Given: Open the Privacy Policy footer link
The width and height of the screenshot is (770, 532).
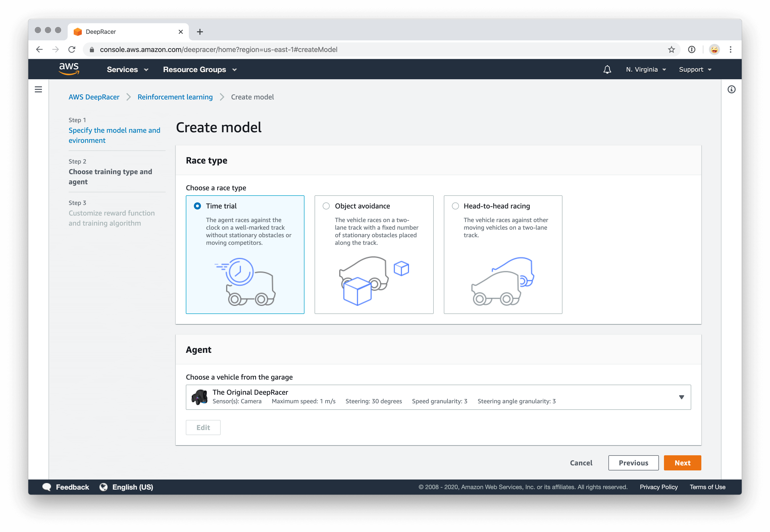Looking at the screenshot, I should (x=659, y=487).
